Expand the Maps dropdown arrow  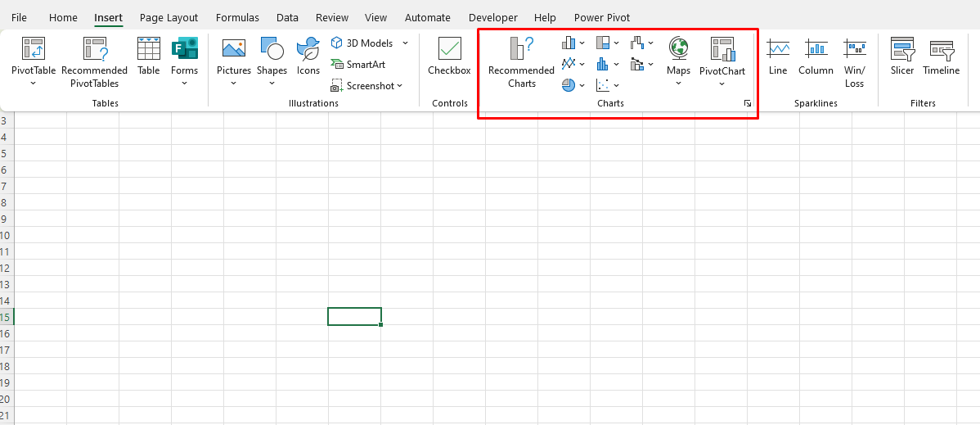click(x=679, y=83)
